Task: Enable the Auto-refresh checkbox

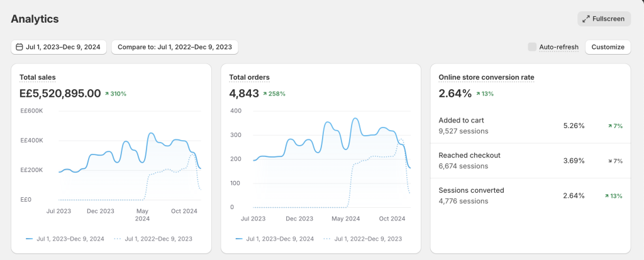Action: (532, 47)
